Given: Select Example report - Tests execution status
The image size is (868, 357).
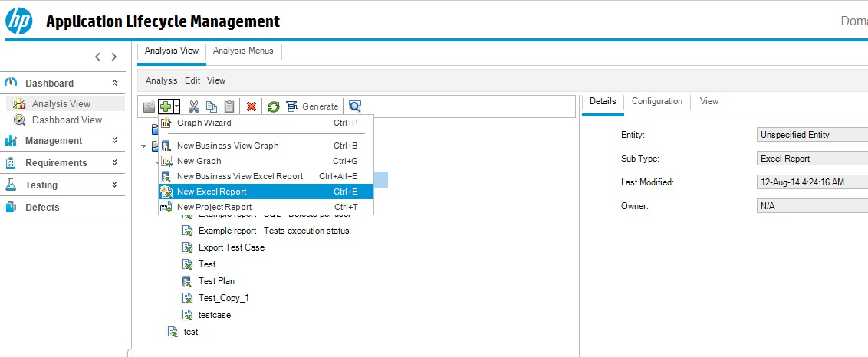Looking at the screenshot, I should pos(274,231).
